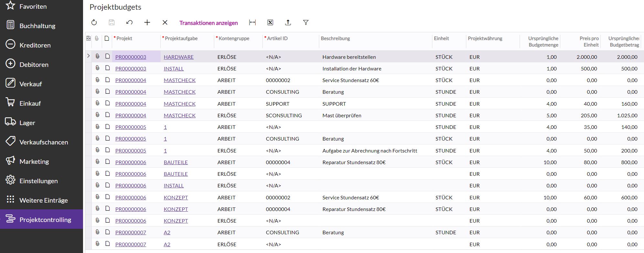Screen dimensions: 644x253
Task: Export to Excel icon
Action: [270, 23]
